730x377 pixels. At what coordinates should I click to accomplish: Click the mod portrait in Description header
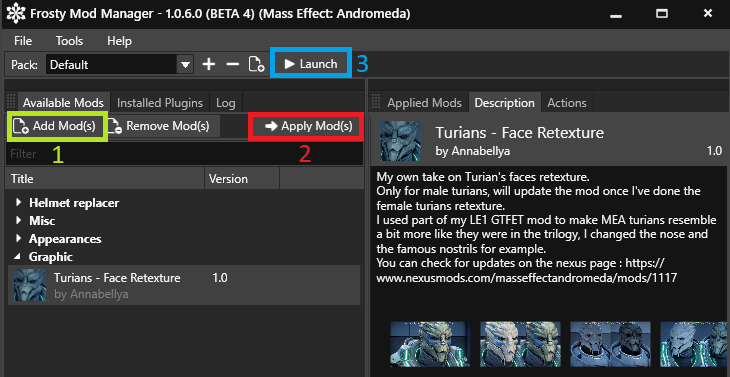point(400,141)
